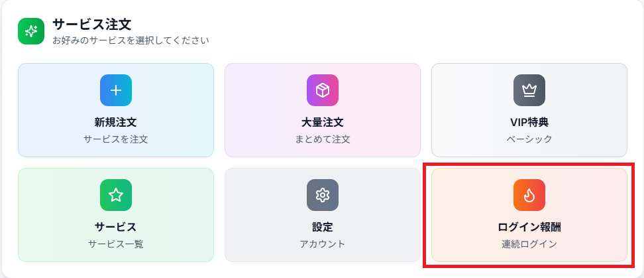Screen dimensions: 644x278
Task: Click the crown icon for VIP特典
Action: [529, 90]
